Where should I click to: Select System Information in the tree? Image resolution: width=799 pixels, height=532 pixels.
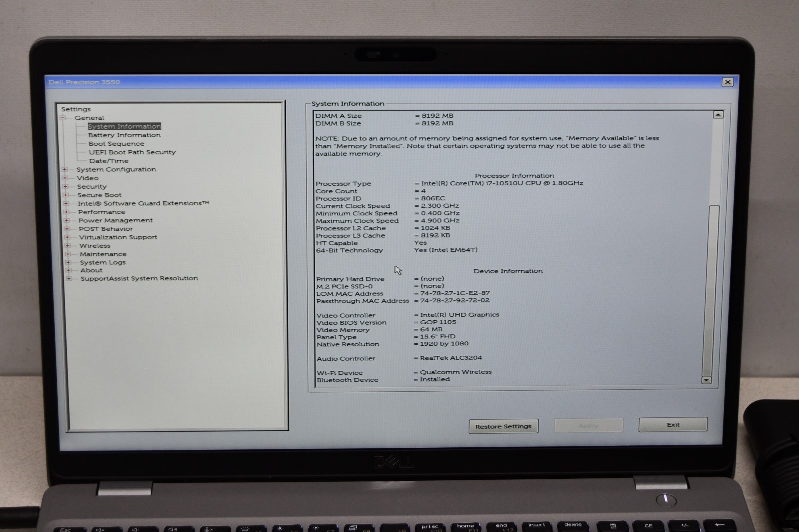tap(124, 126)
